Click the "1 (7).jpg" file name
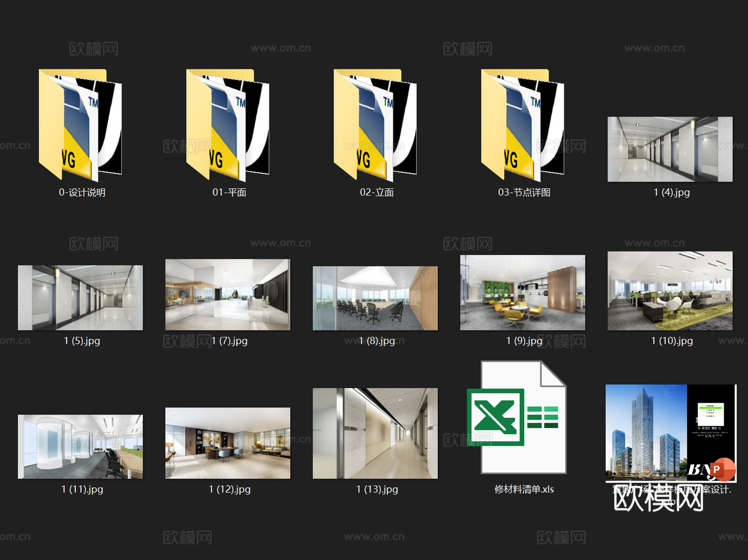Screen dimensions: 748x560 [229, 341]
